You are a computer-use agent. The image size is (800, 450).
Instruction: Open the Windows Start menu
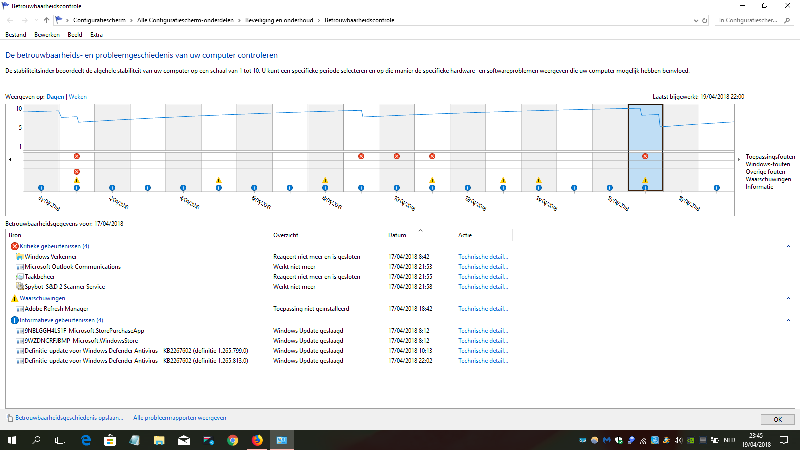click(12, 440)
